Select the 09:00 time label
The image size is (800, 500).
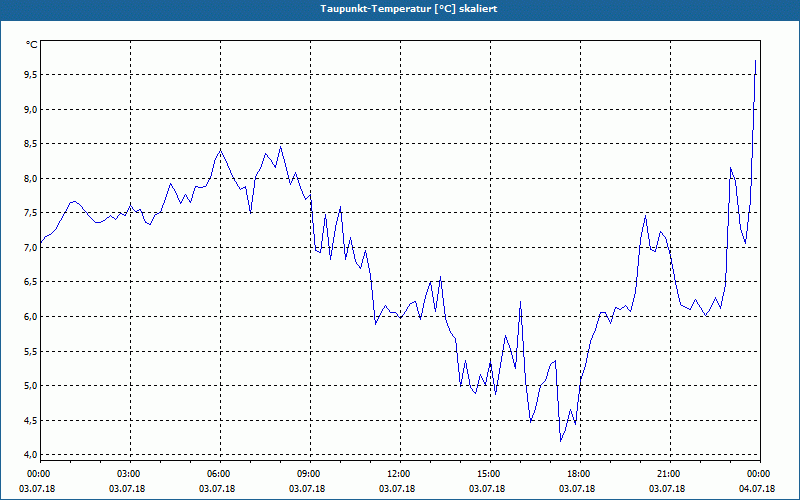(x=309, y=474)
